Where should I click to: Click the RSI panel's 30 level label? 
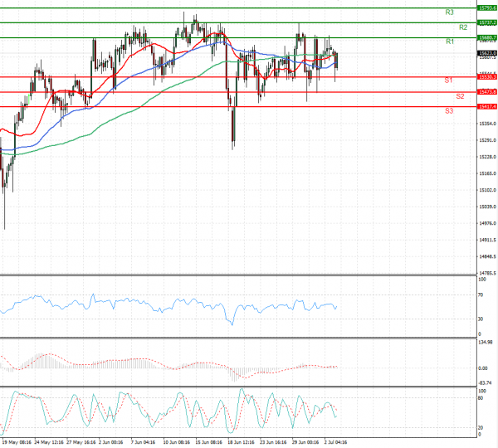click(x=481, y=319)
